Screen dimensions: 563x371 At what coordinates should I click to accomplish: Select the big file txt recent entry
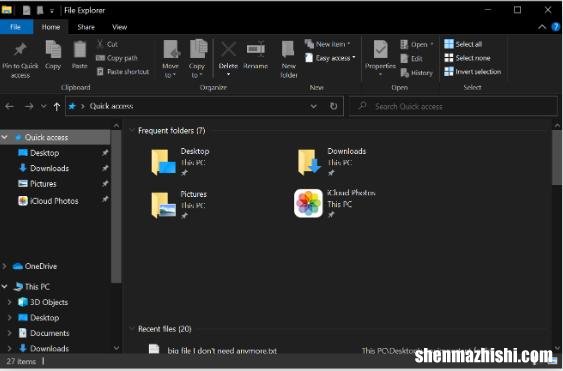click(x=222, y=351)
